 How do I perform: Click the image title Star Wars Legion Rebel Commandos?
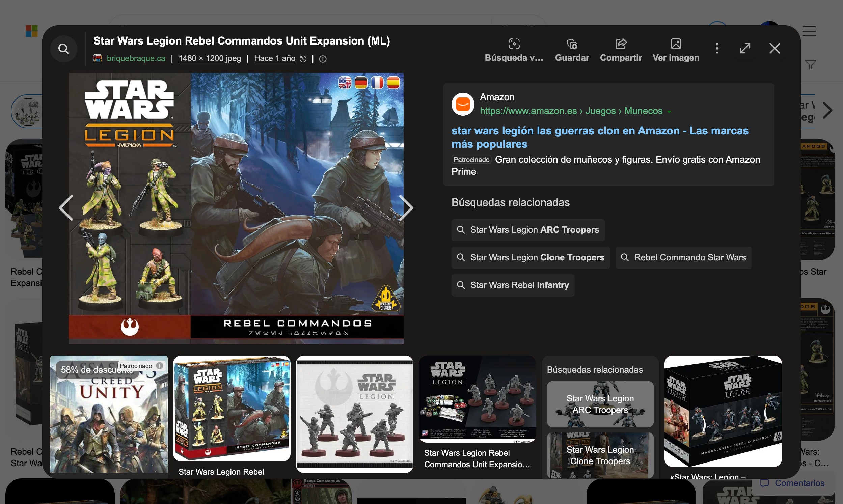(x=242, y=41)
